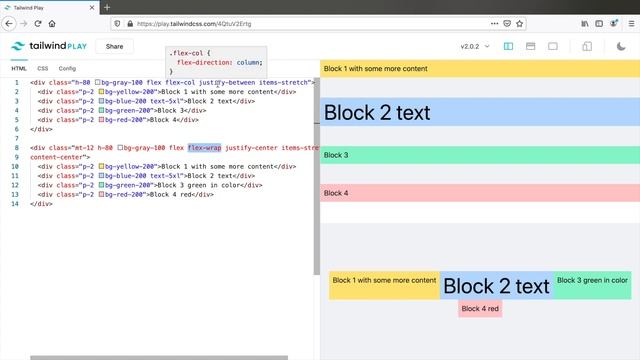The width and height of the screenshot is (640, 360).
Task: Click the Share button
Action: (x=114, y=47)
